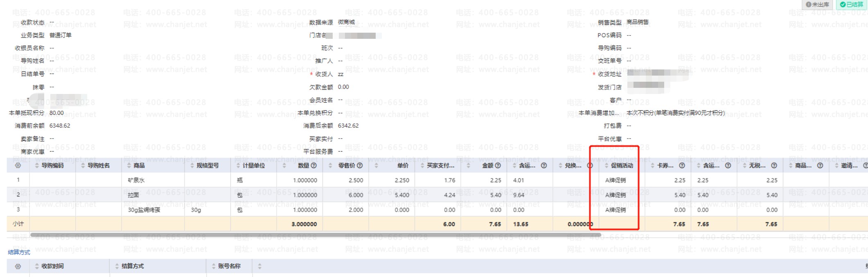
Task: Show help tooltip icon for 无税
Action: (774, 165)
